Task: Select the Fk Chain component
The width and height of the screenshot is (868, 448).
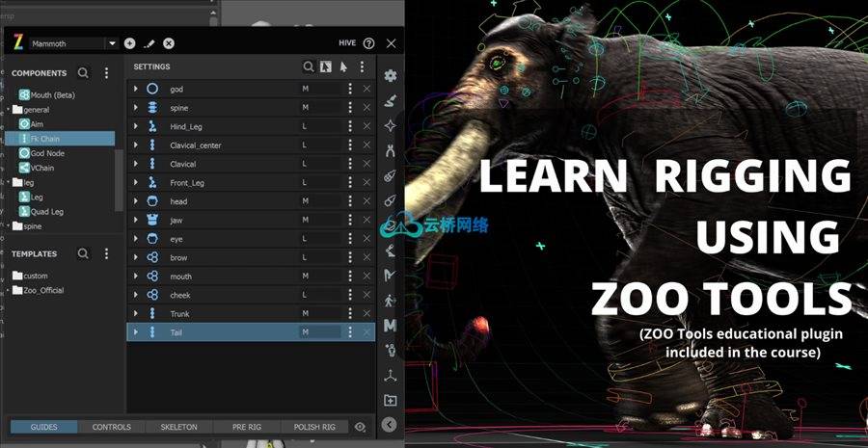Action: tap(60, 139)
